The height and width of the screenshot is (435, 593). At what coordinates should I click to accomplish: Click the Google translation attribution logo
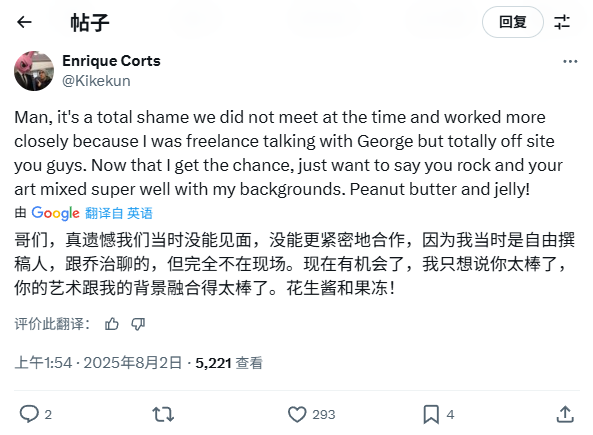pos(56,213)
